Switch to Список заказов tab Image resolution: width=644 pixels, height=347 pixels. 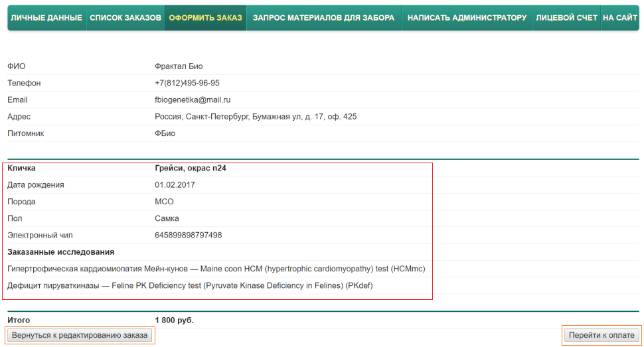coord(125,18)
